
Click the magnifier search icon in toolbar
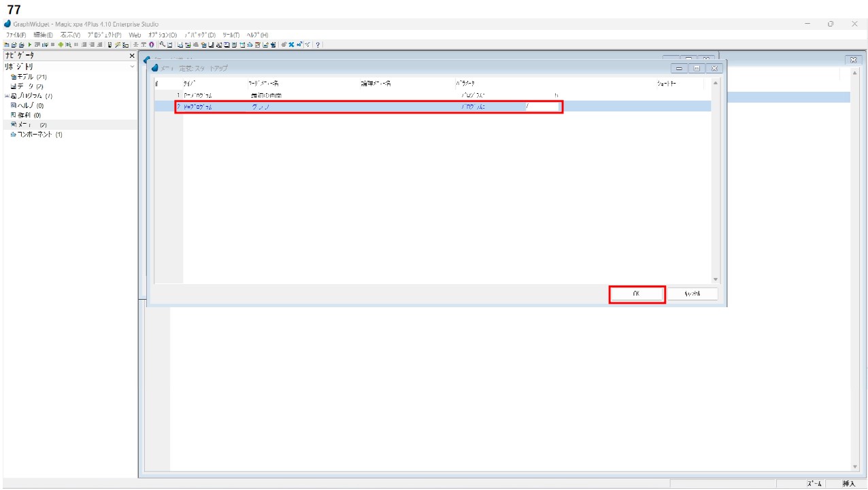point(162,45)
